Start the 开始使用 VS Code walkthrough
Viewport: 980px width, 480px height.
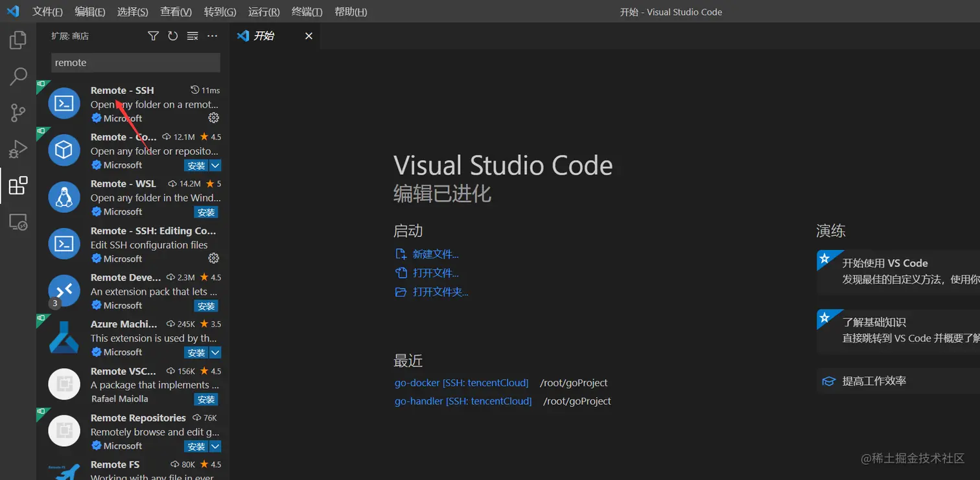[898, 272]
